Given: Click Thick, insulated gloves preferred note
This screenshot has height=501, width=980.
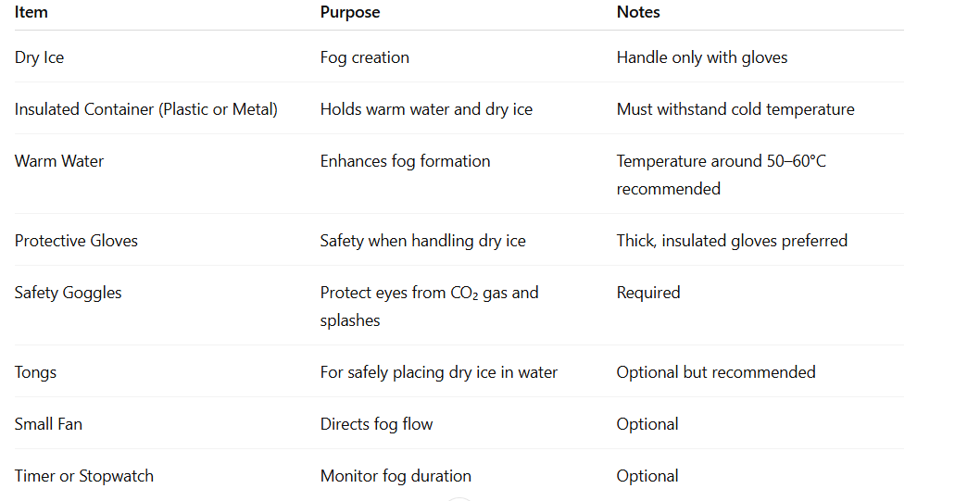Looking at the screenshot, I should [x=732, y=241].
